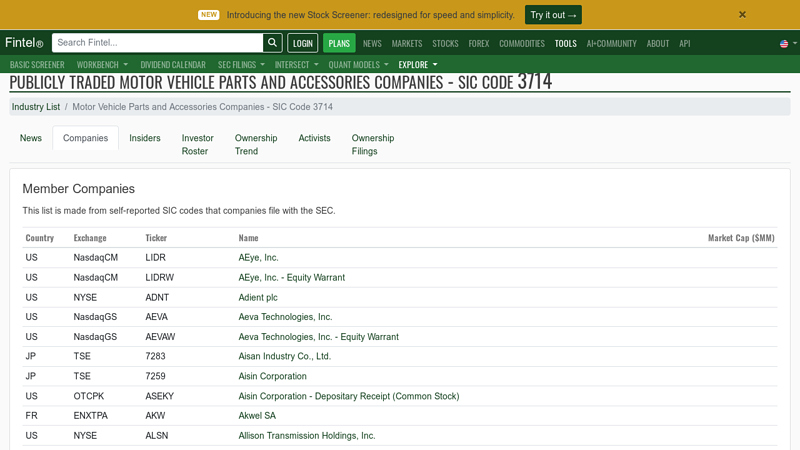Click ticker AEVAW cell

(x=160, y=337)
